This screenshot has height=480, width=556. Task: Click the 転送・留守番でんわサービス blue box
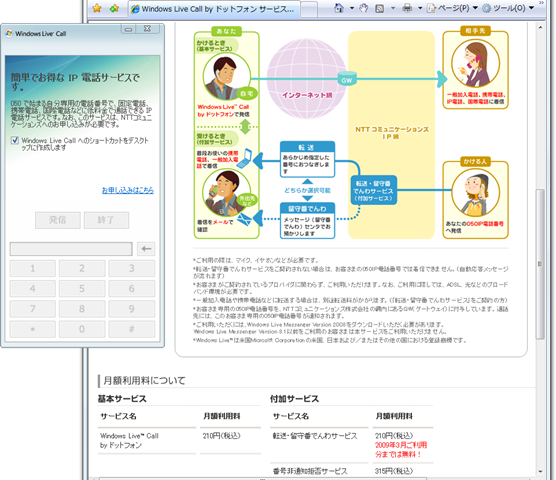click(x=373, y=190)
